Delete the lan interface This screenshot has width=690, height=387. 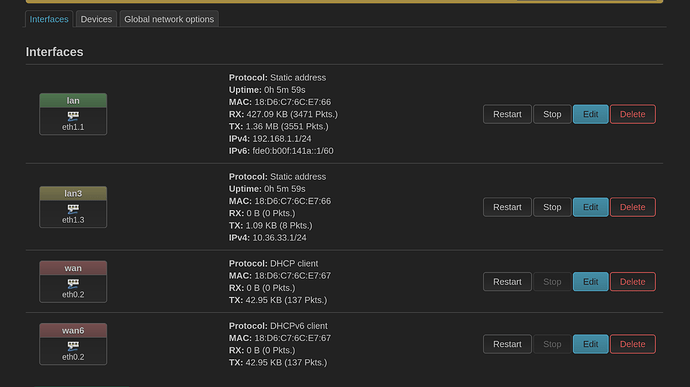tap(633, 114)
